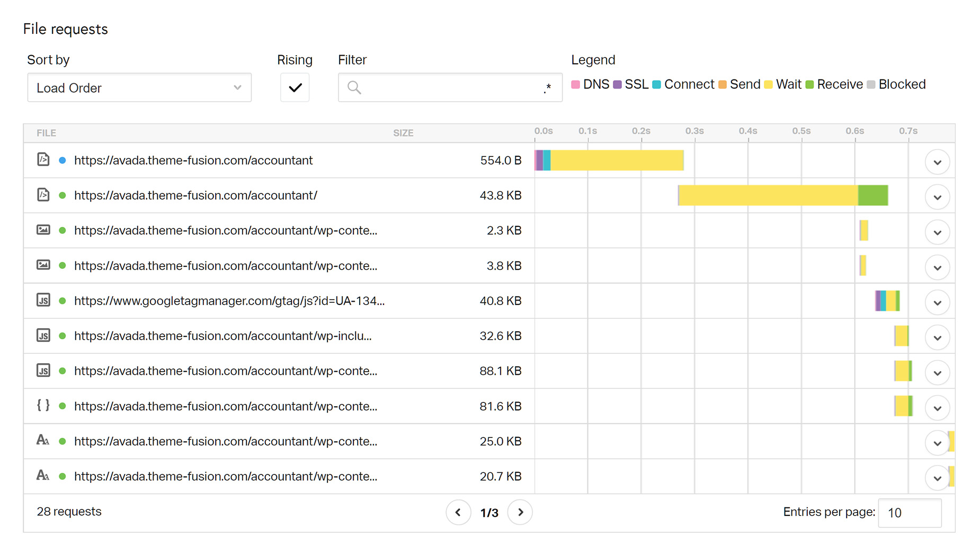The width and height of the screenshot is (980, 554).
Task: Click the Send orange legend swatch
Action: 723,84
